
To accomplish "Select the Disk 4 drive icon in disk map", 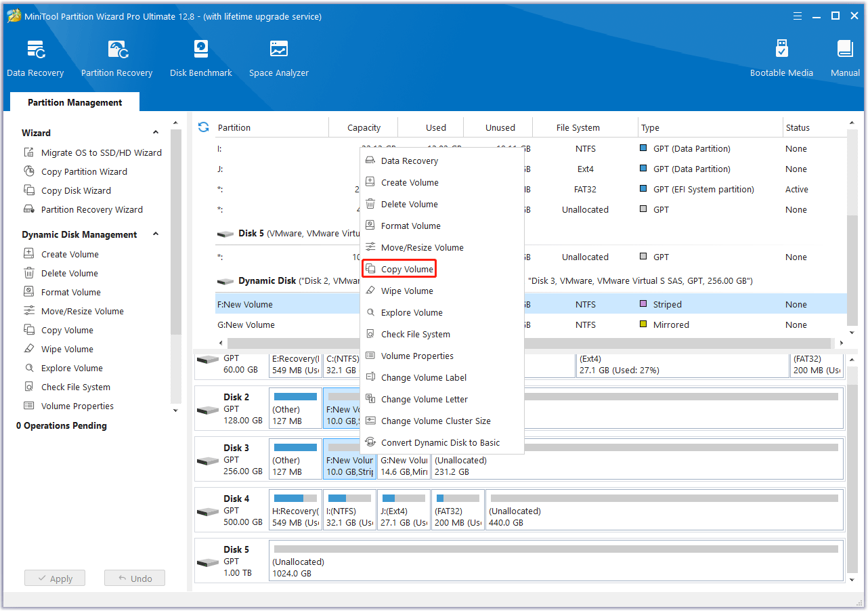I will coord(208,511).
